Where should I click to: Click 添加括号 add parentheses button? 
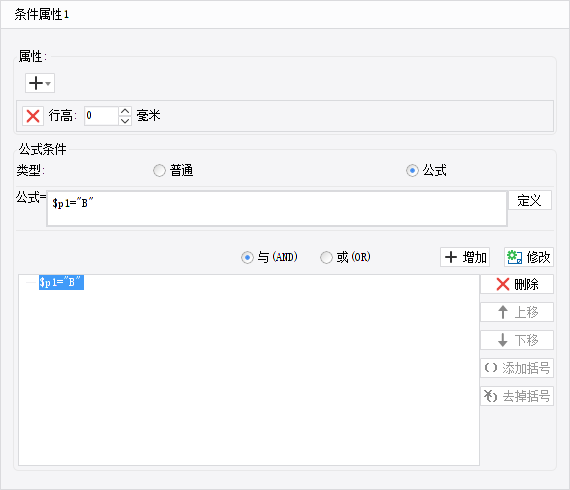pyautogui.click(x=517, y=368)
